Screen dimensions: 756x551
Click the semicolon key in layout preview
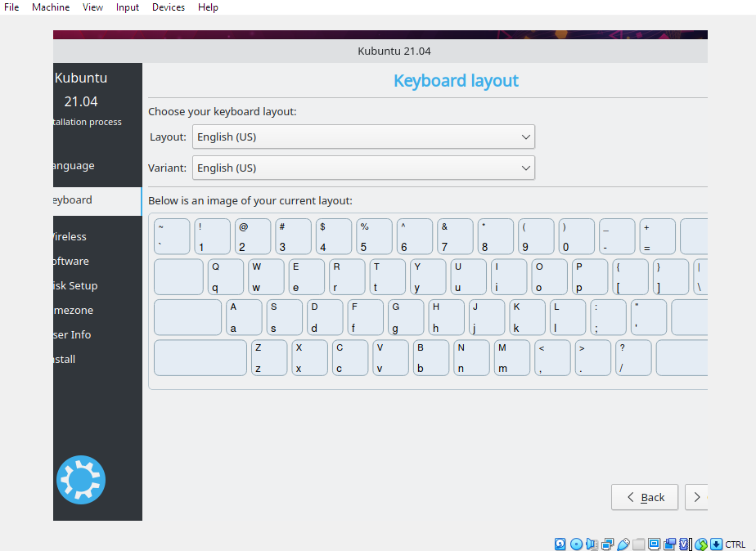pyautogui.click(x=609, y=317)
